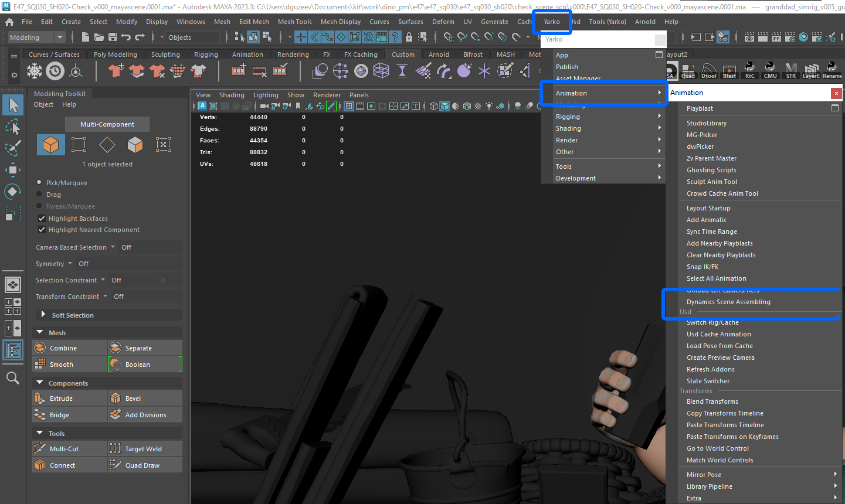
Task: Click the Multi-Cut button
Action: tap(69, 449)
